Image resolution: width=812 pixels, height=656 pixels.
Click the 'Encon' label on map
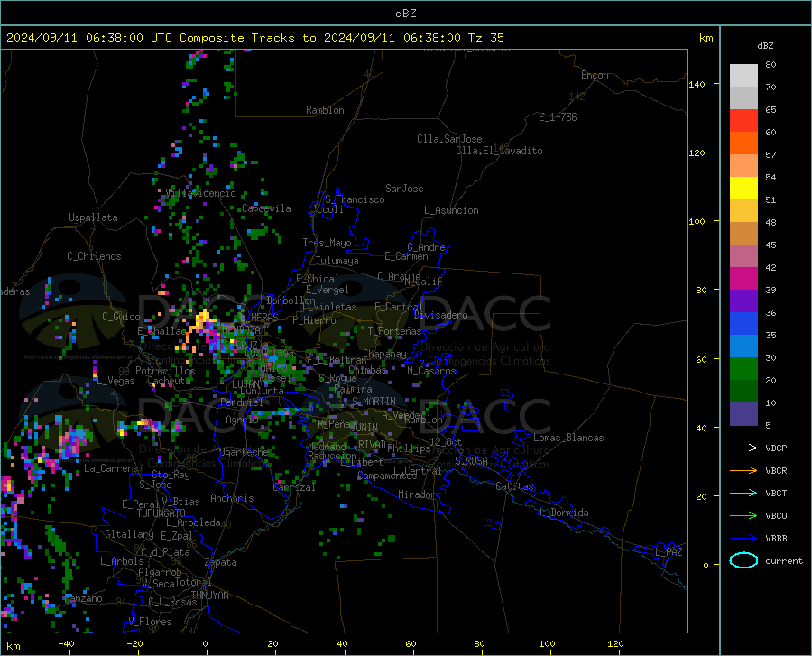[595, 75]
